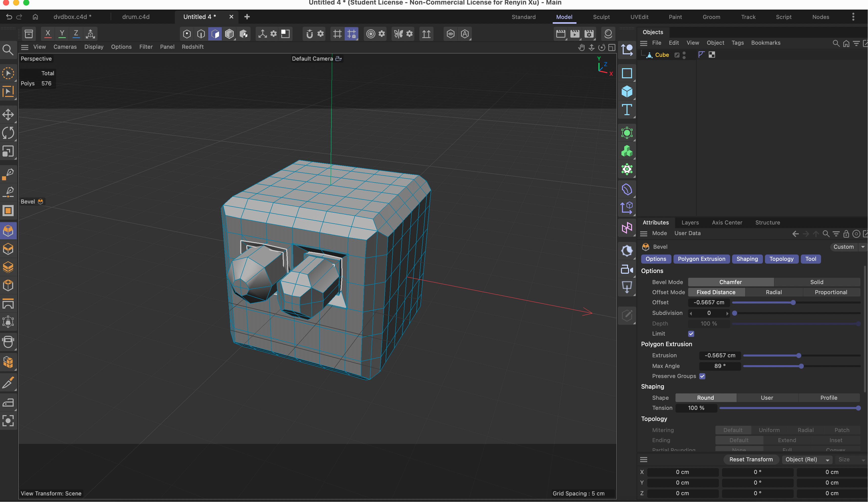Open the Render View icon
The image size is (868, 502).
(561, 34)
